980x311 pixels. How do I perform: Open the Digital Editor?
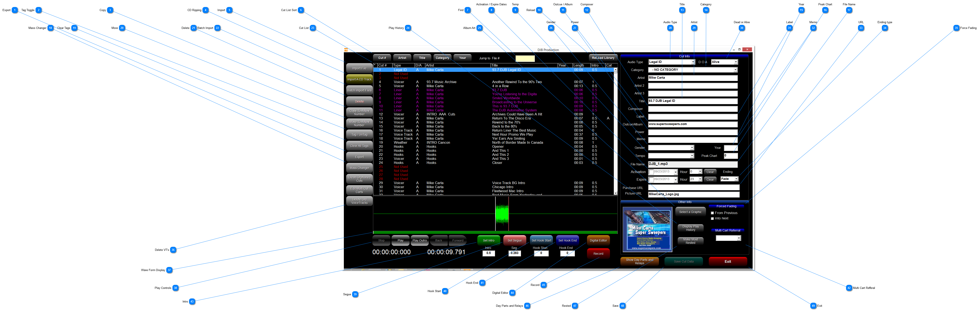tap(598, 240)
